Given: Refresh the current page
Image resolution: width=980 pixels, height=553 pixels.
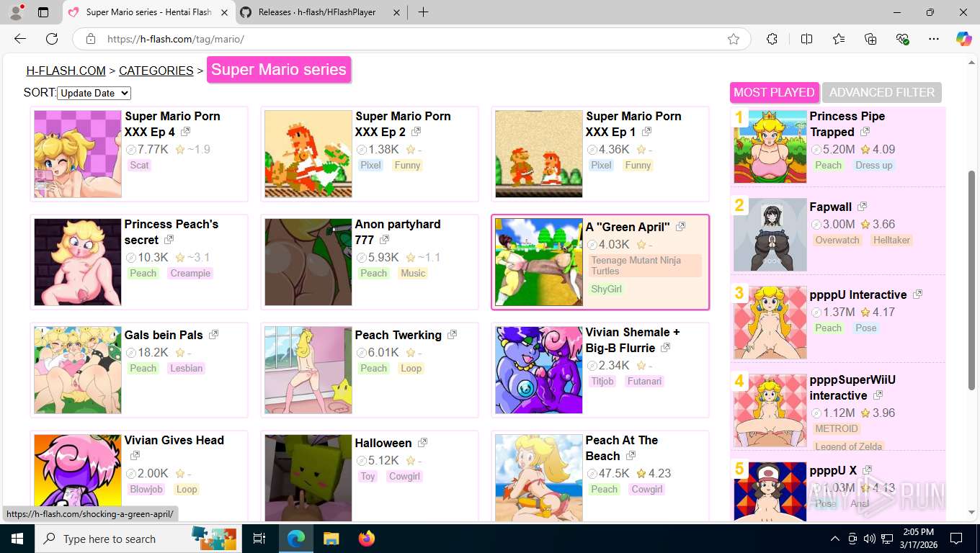Looking at the screenshot, I should click(52, 39).
